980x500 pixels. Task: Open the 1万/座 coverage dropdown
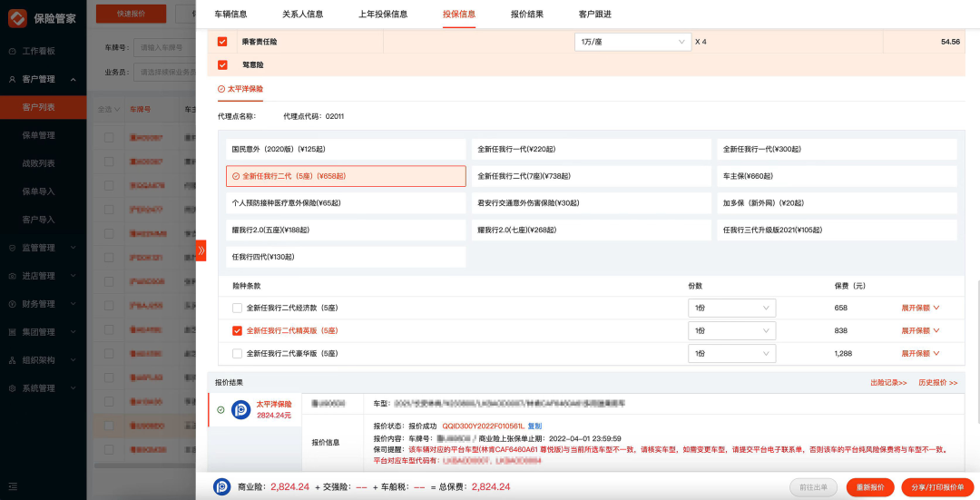pos(632,42)
